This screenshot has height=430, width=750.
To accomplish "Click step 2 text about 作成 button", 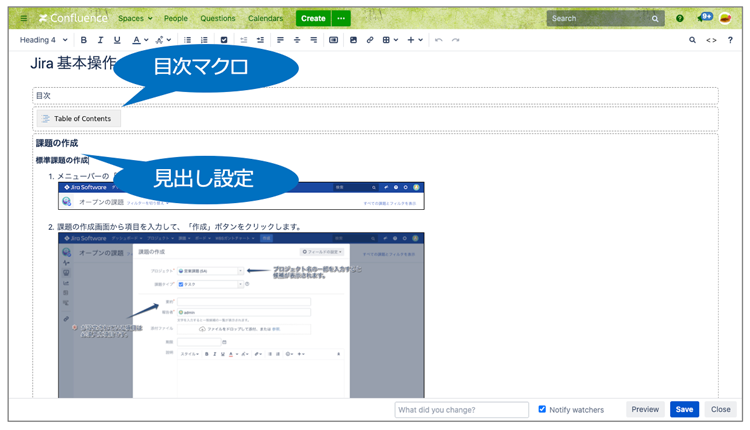I will coord(179,227).
